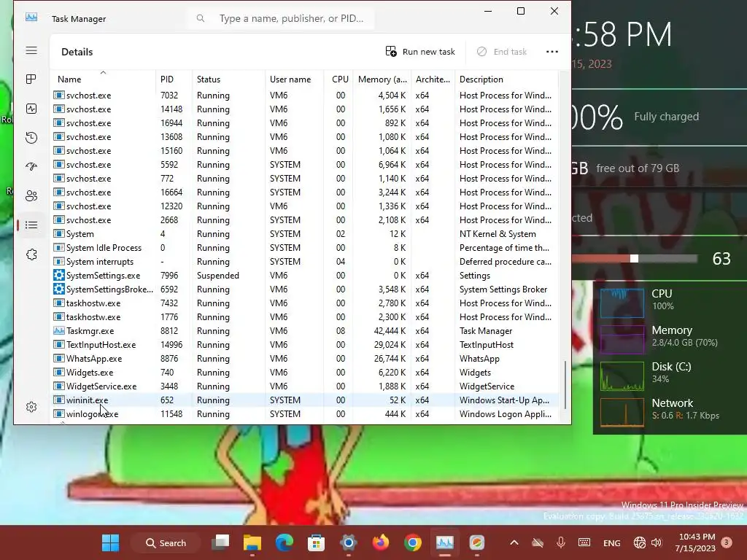This screenshot has height=560, width=747.
Task: Open the three-dot more options menu
Action: 551,52
